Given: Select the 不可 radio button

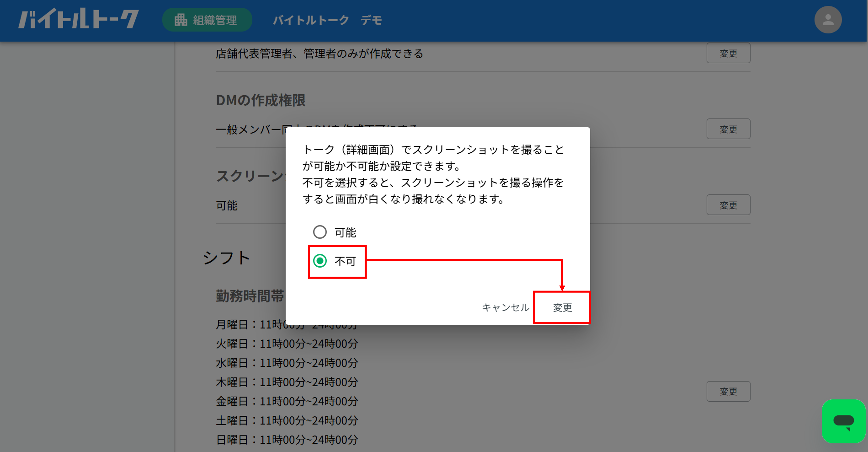Looking at the screenshot, I should 320,261.
